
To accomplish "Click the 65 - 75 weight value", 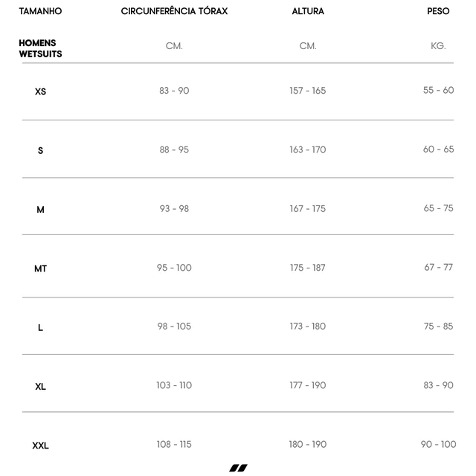I will click(x=438, y=208).
